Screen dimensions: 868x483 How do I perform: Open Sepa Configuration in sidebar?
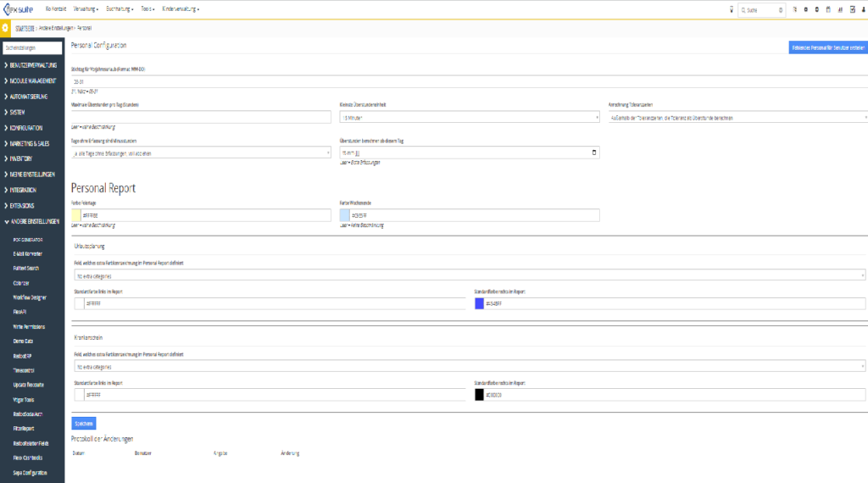tap(30, 473)
